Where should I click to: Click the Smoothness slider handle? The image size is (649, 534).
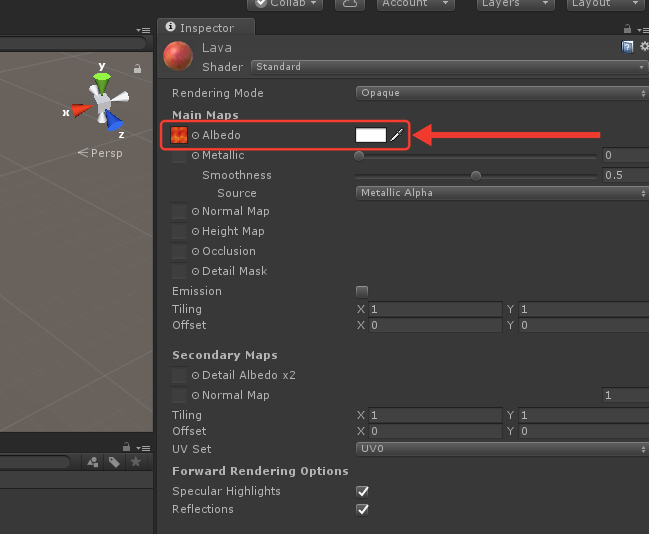click(x=476, y=176)
